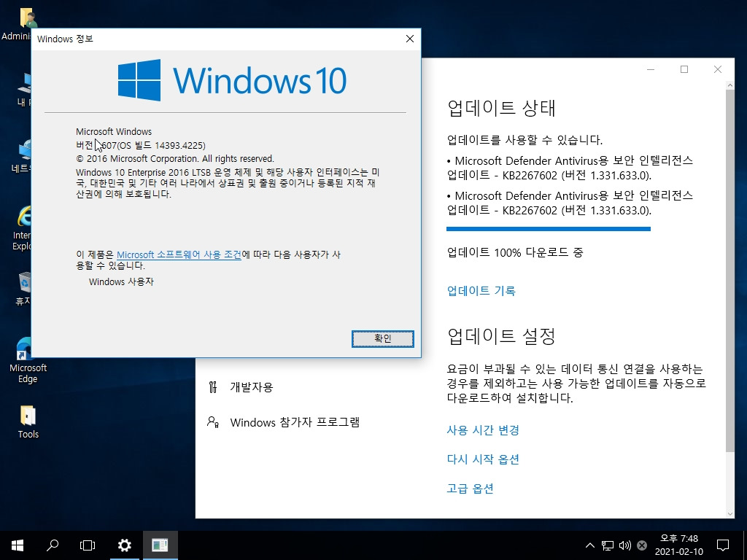
Task: Open the Action Center notification icon
Action: click(x=723, y=545)
